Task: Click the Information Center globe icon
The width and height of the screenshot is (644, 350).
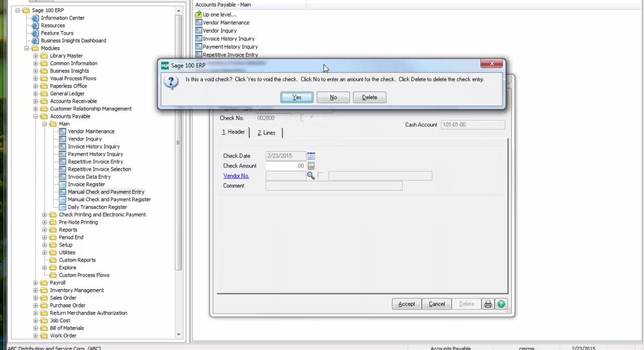Action: click(35, 18)
